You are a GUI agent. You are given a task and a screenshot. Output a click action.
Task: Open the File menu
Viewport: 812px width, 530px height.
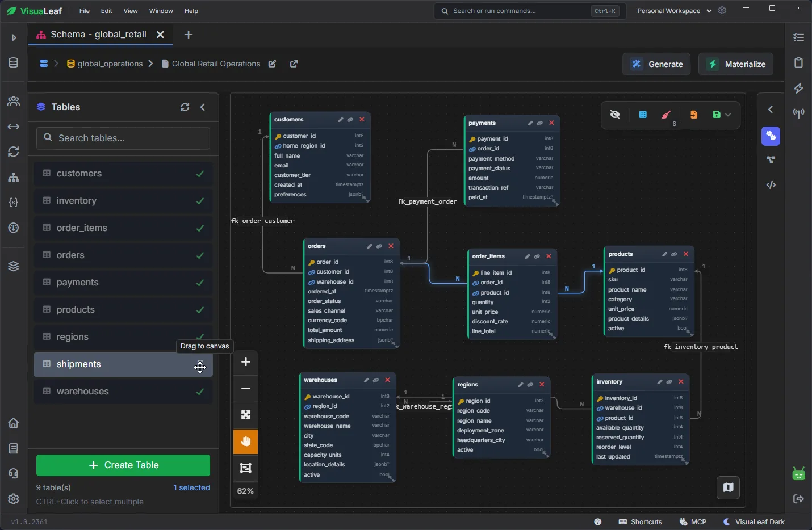click(x=85, y=11)
